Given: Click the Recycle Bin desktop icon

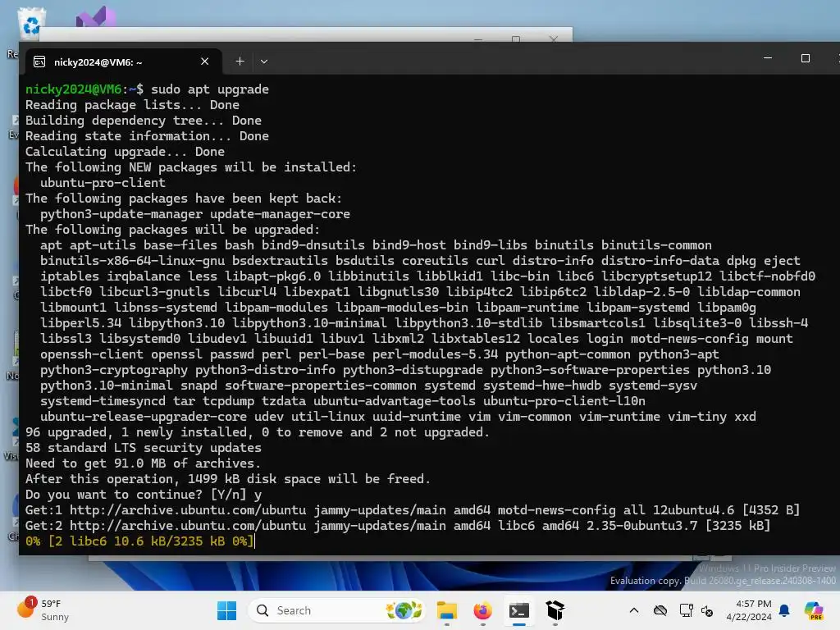Looking at the screenshot, I should pos(31,24).
